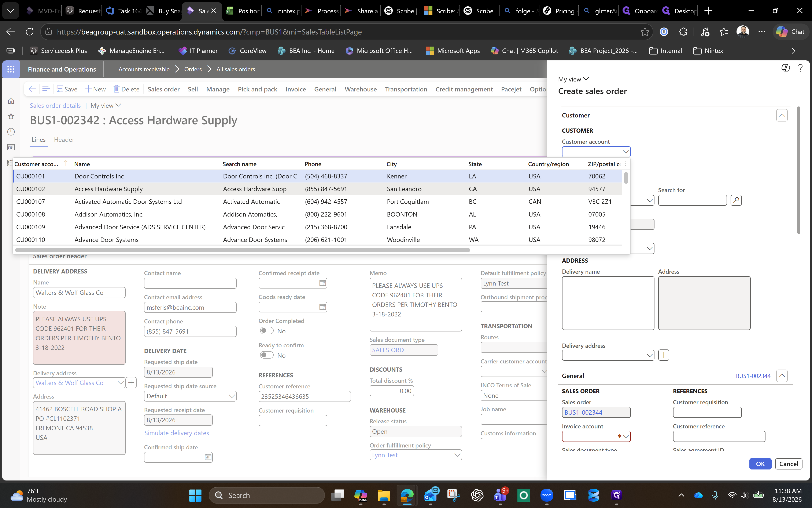This screenshot has width=812, height=508.
Task: Expand the navigation pane hamburger icon
Action: [11, 86]
